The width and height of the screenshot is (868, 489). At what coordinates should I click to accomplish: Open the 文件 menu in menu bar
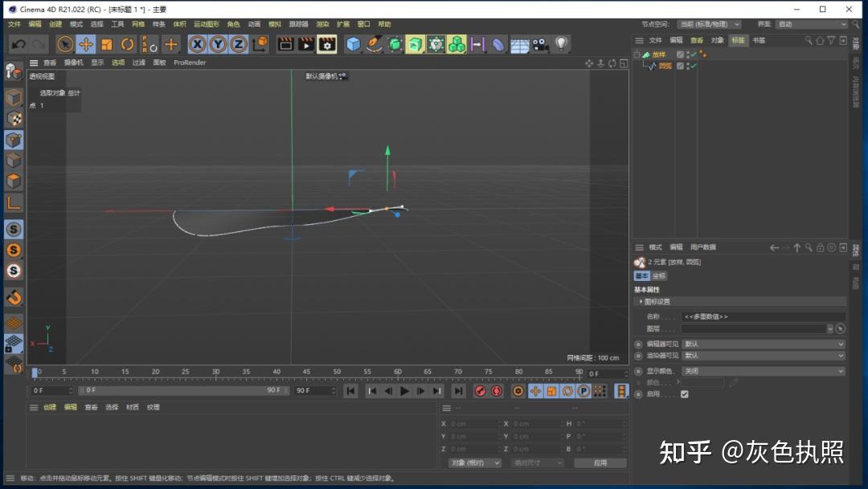(x=14, y=24)
